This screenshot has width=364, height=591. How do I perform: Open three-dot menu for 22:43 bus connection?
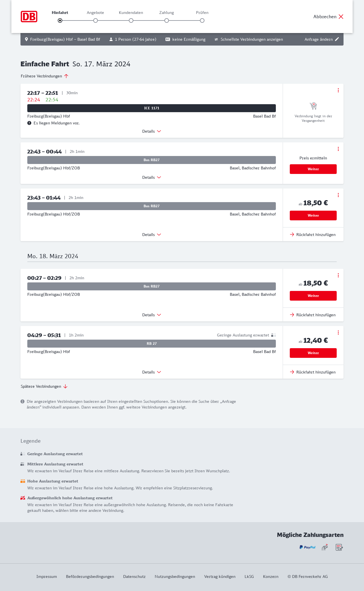338,149
